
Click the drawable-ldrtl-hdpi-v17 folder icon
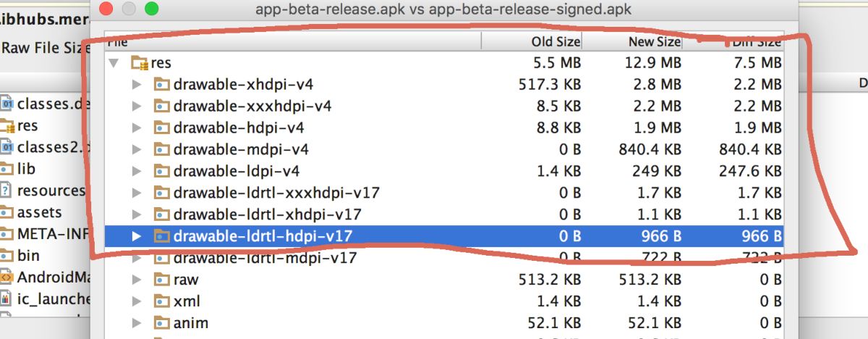[161, 236]
